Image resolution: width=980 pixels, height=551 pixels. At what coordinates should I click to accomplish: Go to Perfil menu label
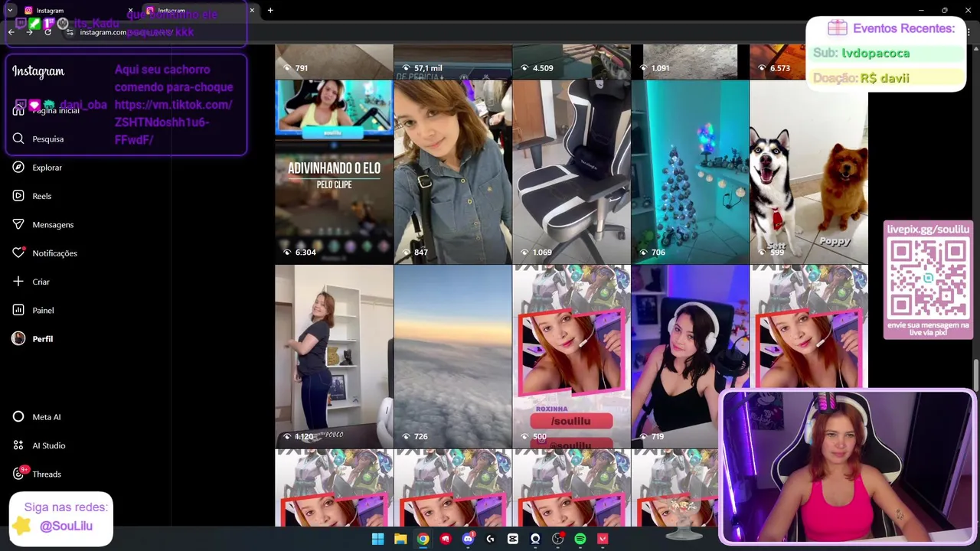[x=43, y=339]
